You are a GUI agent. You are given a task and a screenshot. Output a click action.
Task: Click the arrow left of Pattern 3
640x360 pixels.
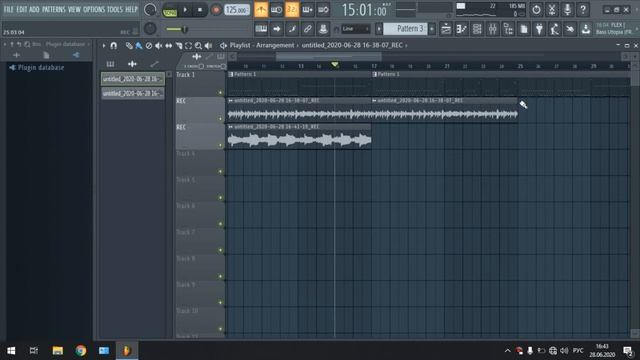click(379, 29)
